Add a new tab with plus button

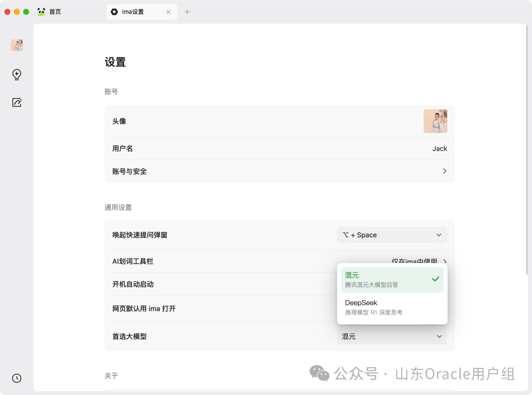click(187, 12)
